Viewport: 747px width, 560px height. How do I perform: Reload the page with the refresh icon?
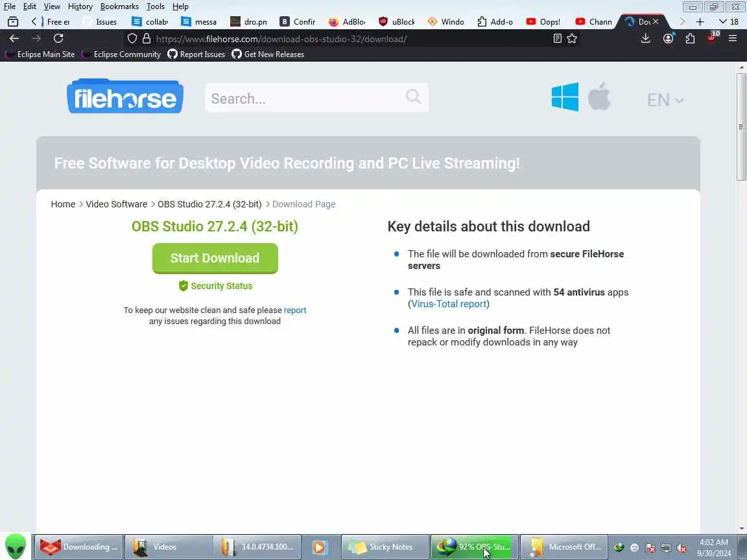point(58,39)
